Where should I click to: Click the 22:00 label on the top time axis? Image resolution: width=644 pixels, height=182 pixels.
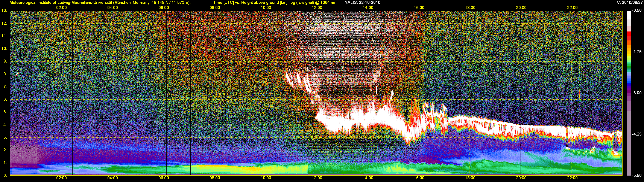572,7
